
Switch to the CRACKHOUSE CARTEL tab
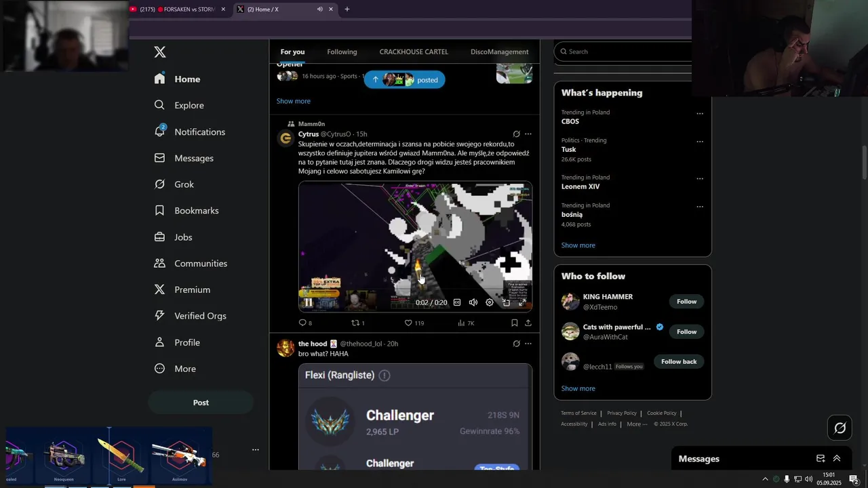coord(414,52)
